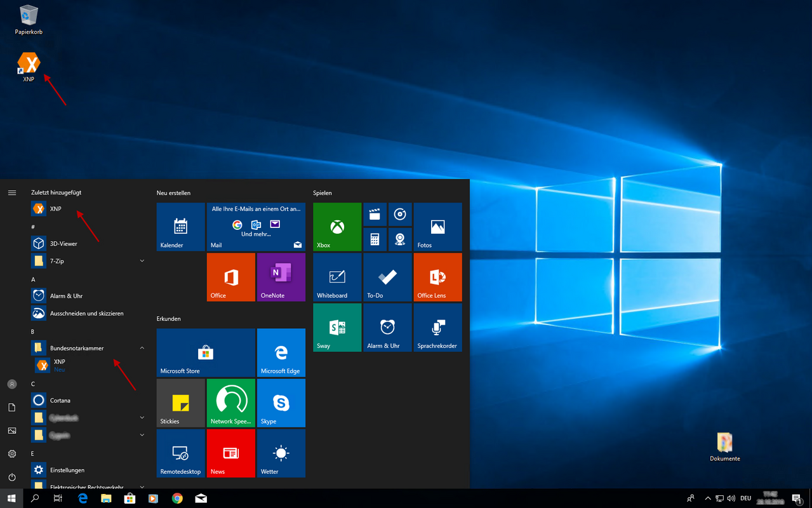Launch the Whiteboard tile
This screenshot has width=812, height=508.
[337, 277]
